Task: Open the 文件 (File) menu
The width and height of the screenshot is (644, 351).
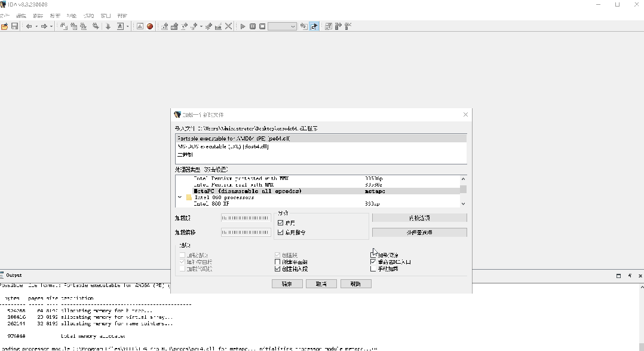Action: pyautogui.click(x=5, y=16)
